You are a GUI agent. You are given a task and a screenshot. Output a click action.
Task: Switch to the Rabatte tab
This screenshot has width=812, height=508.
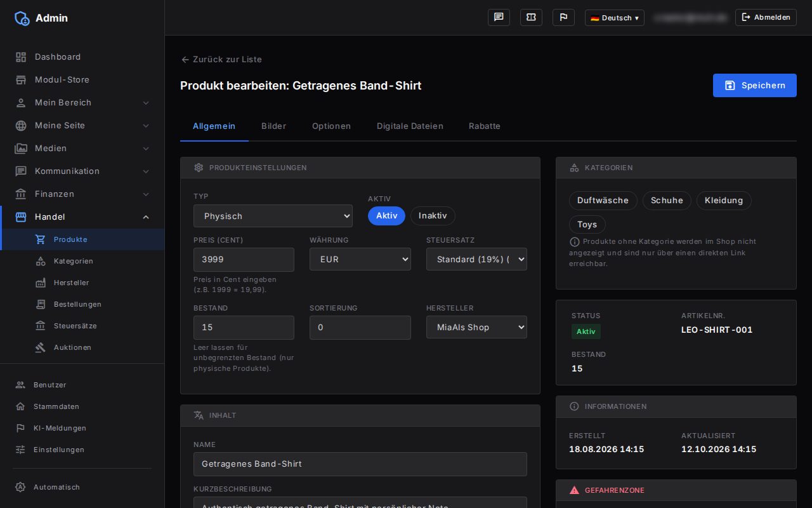click(x=485, y=126)
